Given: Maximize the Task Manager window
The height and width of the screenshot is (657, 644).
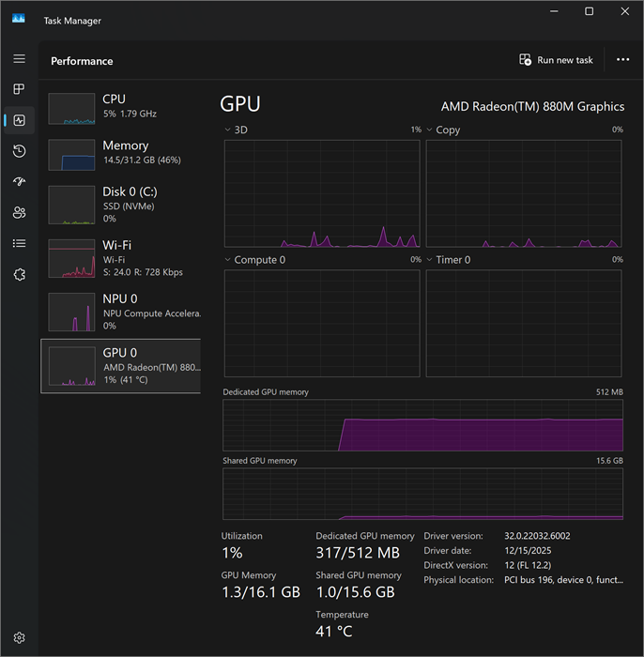Looking at the screenshot, I should pyautogui.click(x=590, y=11).
